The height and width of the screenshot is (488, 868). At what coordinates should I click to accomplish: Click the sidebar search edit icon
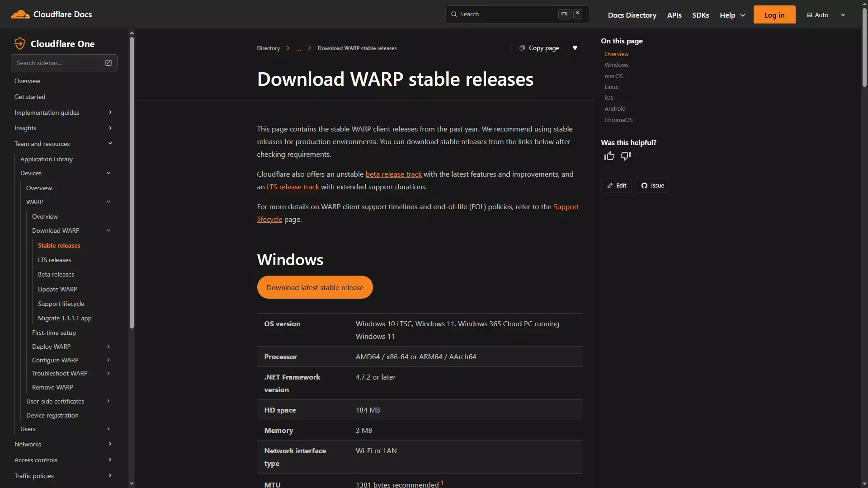pos(108,63)
